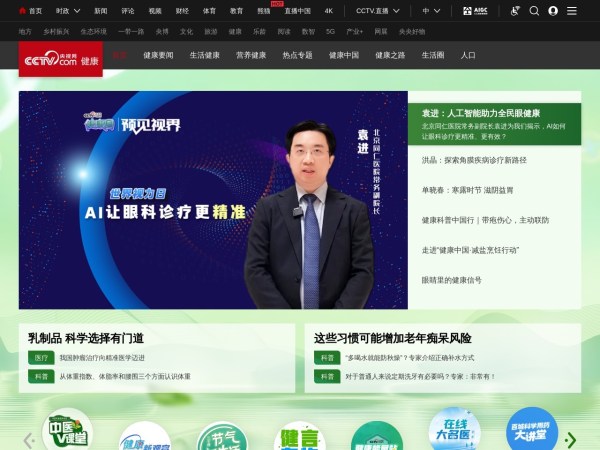The height and width of the screenshot is (450, 600).
Task: Select the 营养健康 tab
Action: coord(250,55)
